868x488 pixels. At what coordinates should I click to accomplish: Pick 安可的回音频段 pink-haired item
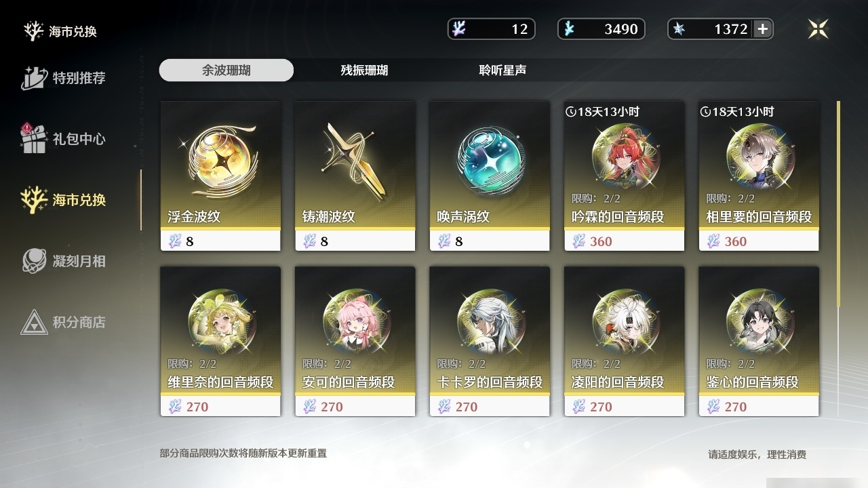[x=355, y=341]
